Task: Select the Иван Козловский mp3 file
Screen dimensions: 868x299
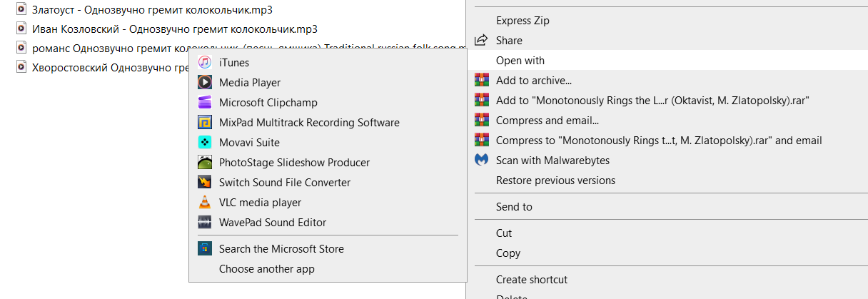Action: (x=174, y=29)
